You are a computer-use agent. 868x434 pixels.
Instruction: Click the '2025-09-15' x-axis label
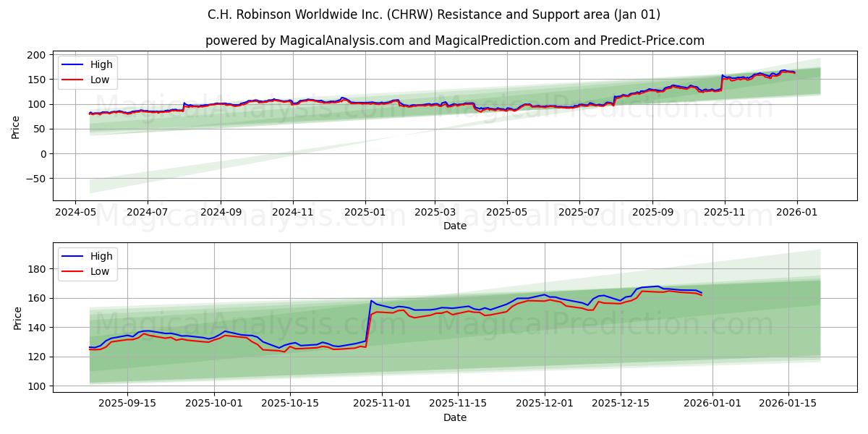(127, 404)
